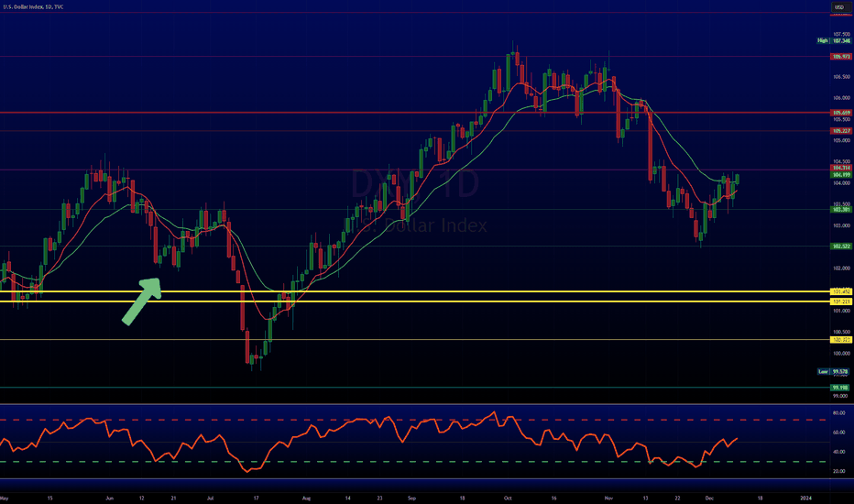Click the Jun label on time axis

(109, 498)
